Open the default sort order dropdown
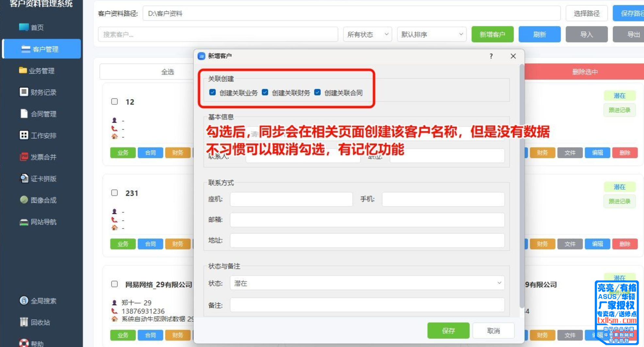The height and width of the screenshot is (347, 644). 432,34
